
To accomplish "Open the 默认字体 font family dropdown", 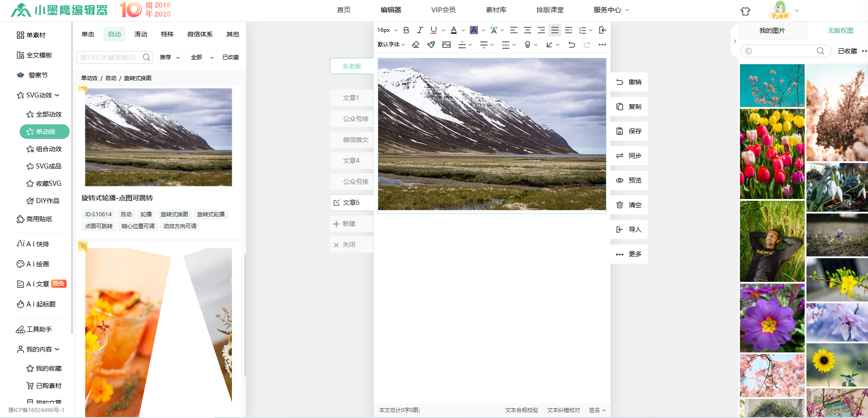I will click(x=391, y=45).
